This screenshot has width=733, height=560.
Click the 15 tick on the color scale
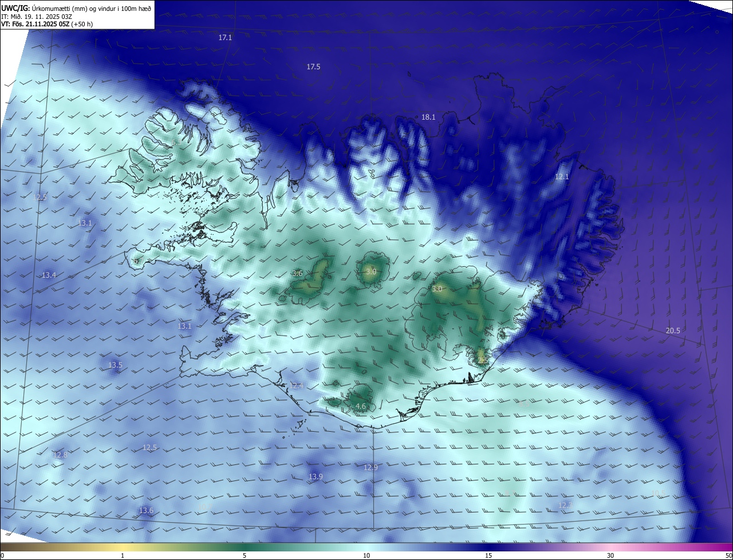488,555
